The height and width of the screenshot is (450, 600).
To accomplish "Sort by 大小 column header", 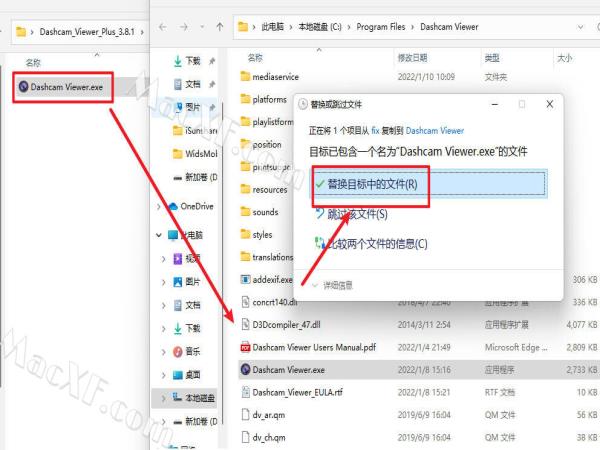I will pos(565,58).
